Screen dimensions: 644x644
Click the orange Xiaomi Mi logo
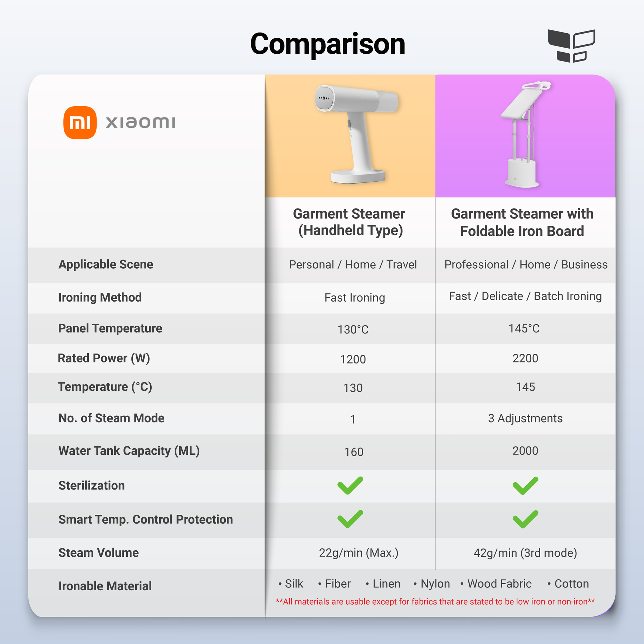tap(80, 122)
